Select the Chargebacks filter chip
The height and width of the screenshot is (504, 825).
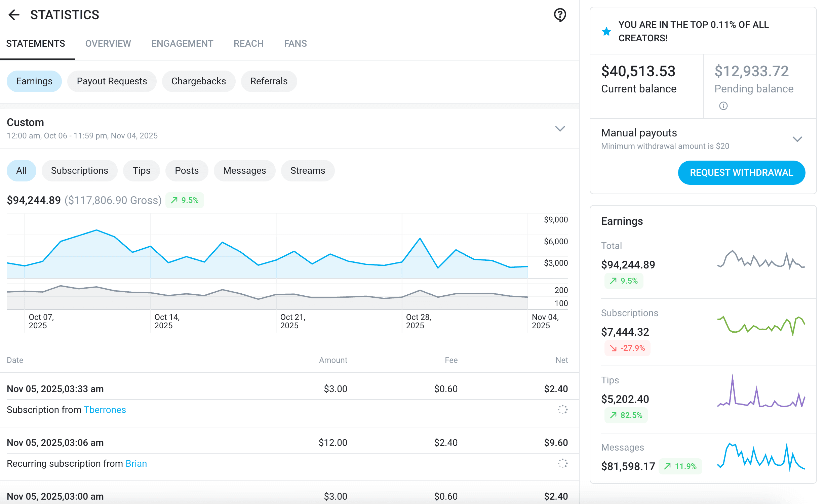tap(198, 81)
